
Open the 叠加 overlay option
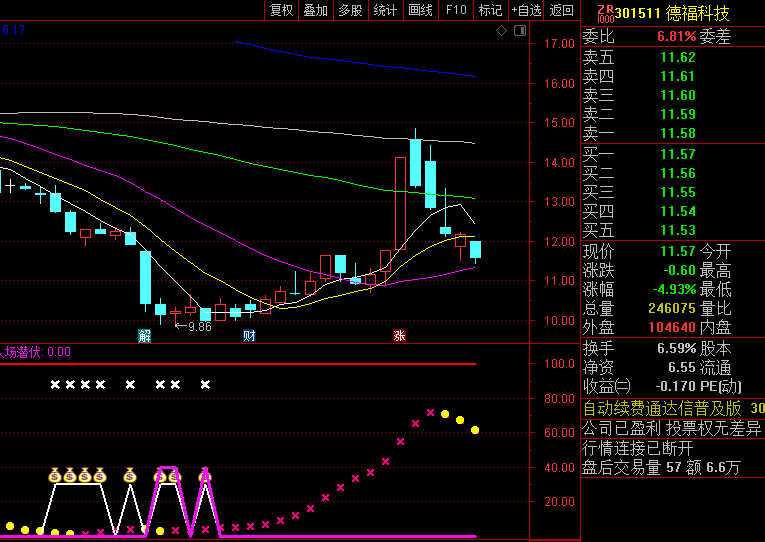pyautogui.click(x=316, y=10)
